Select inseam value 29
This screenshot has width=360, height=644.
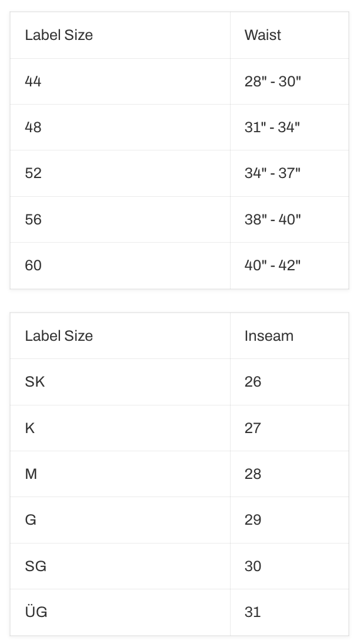click(x=253, y=520)
